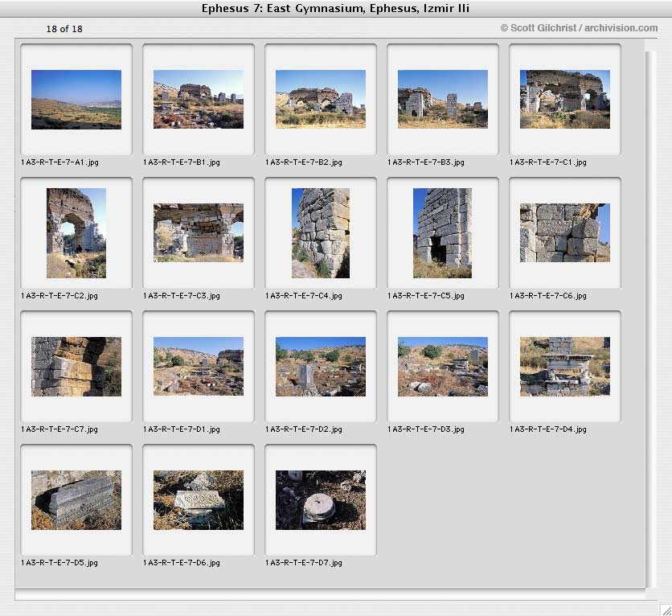
Task: Select the 1A3-R-T-E-7-D5 carved block thumbnail
Action: [76, 500]
